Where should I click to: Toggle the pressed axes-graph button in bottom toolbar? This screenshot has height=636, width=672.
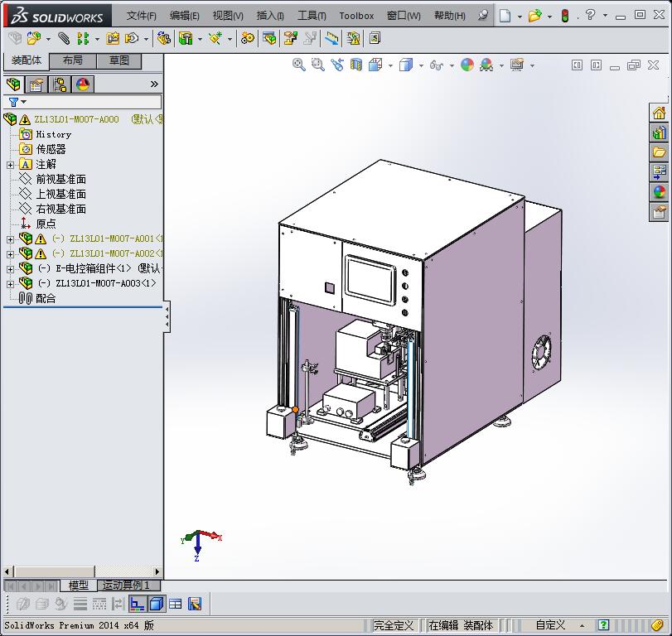[138, 604]
